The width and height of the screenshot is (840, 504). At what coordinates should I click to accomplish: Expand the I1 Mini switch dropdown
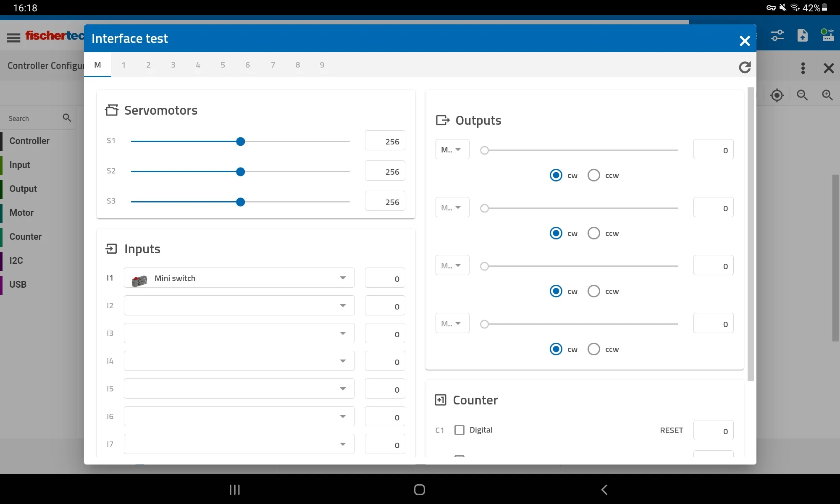pos(343,278)
